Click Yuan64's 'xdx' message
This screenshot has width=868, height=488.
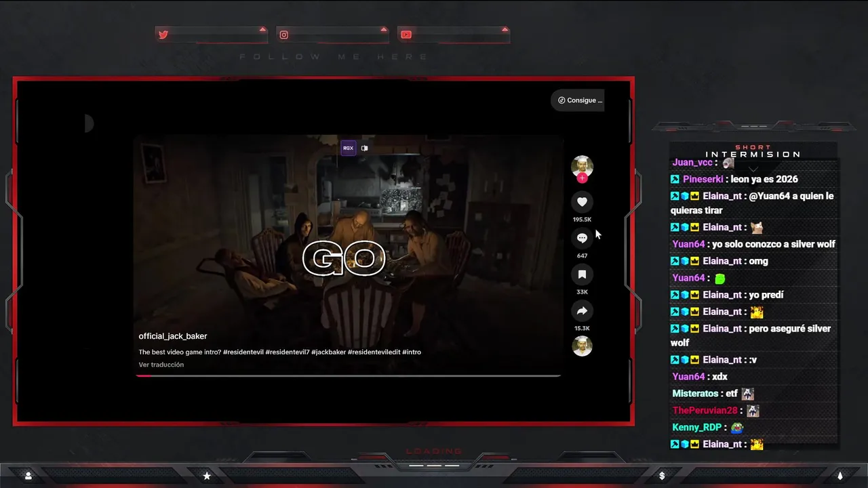[719, 377]
